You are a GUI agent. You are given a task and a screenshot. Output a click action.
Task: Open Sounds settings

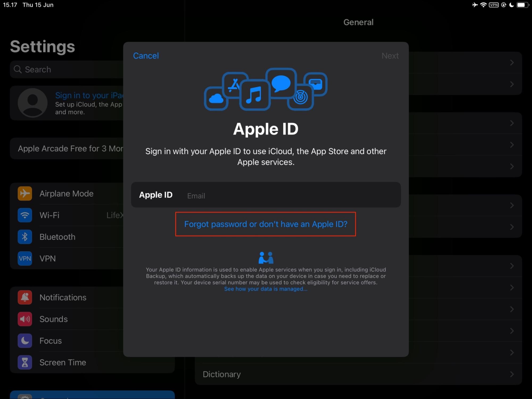[x=67, y=319]
